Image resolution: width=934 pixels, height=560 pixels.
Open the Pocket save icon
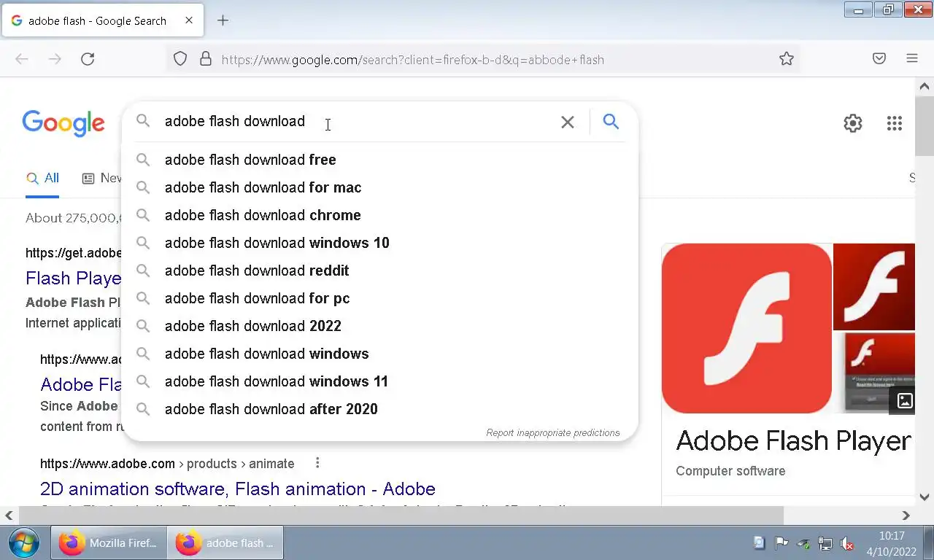pos(879,59)
